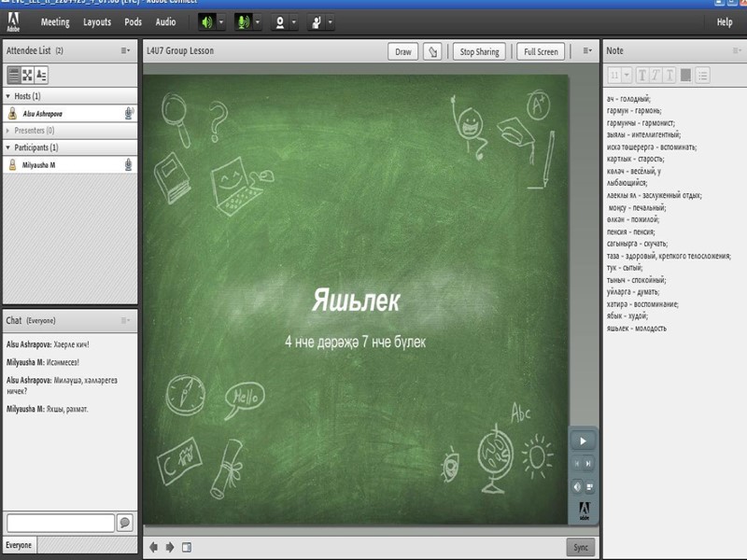Toggle the speaker audio icon
Screen dimensions: 747x560
(207, 21)
